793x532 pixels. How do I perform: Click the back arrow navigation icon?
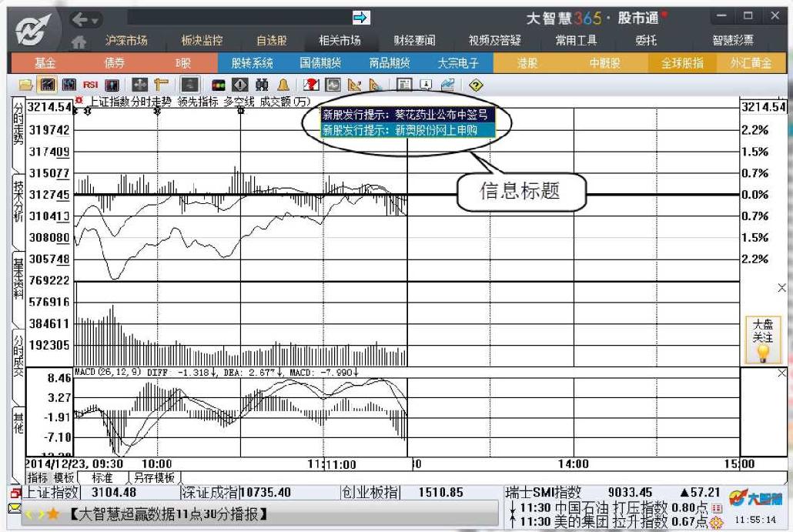[x=80, y=20]
